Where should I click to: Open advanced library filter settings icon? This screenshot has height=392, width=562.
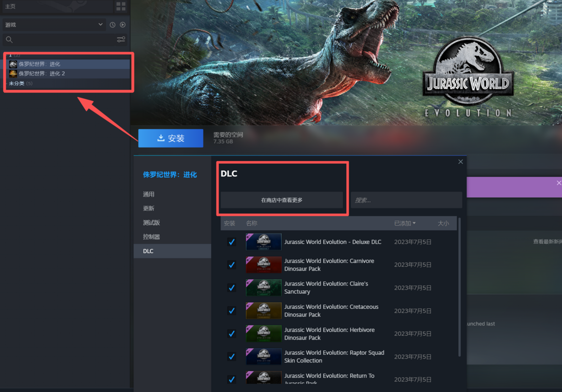(121, 40)
